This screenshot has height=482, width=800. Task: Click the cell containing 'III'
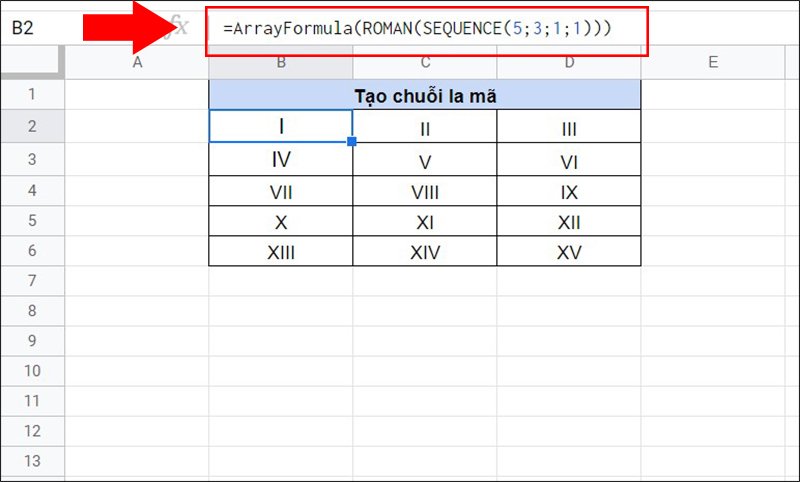(x=569, y=126)
